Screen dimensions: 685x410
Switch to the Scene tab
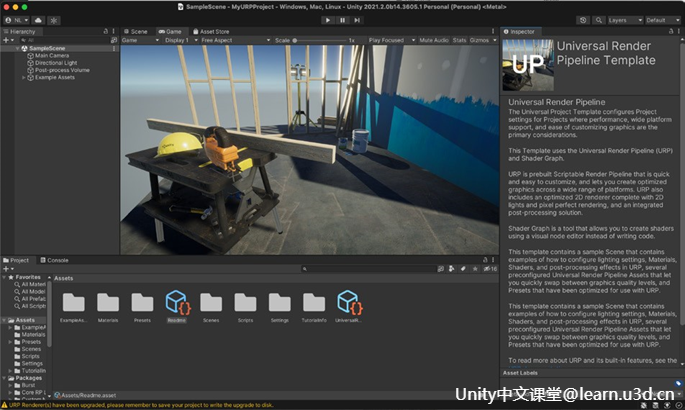[138, 31]
